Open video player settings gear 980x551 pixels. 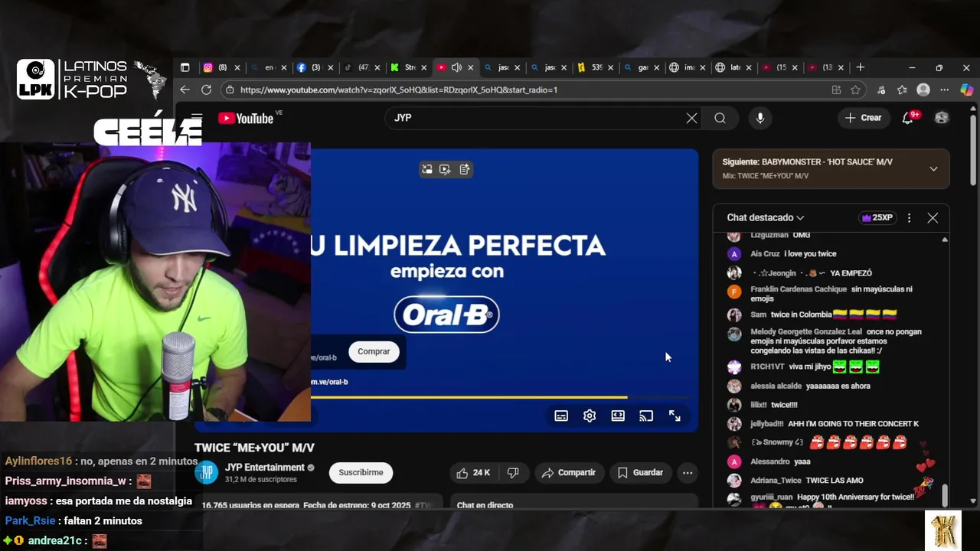590,416
